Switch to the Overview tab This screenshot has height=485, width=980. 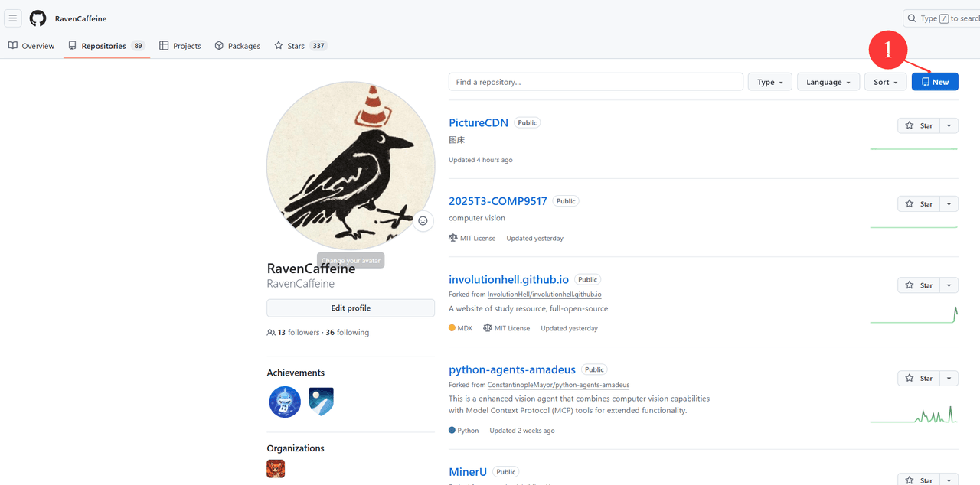click(31, 46)
